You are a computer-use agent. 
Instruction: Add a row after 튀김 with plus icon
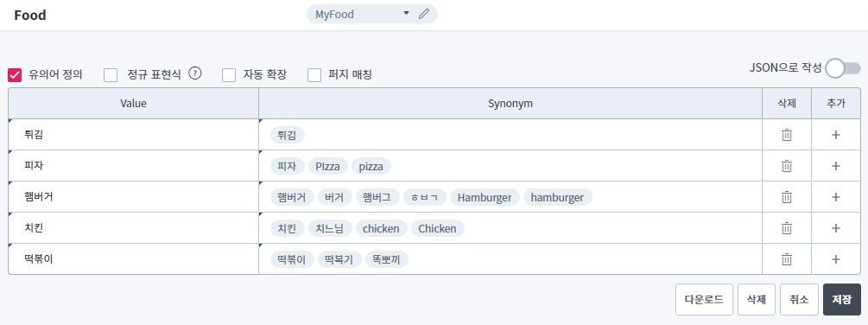coord(836,135)
